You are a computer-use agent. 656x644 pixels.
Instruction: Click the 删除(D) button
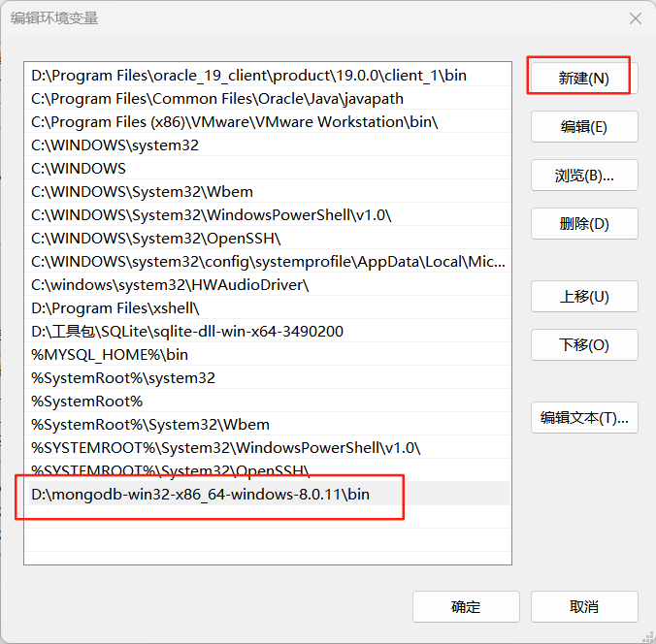coord(584,224)
